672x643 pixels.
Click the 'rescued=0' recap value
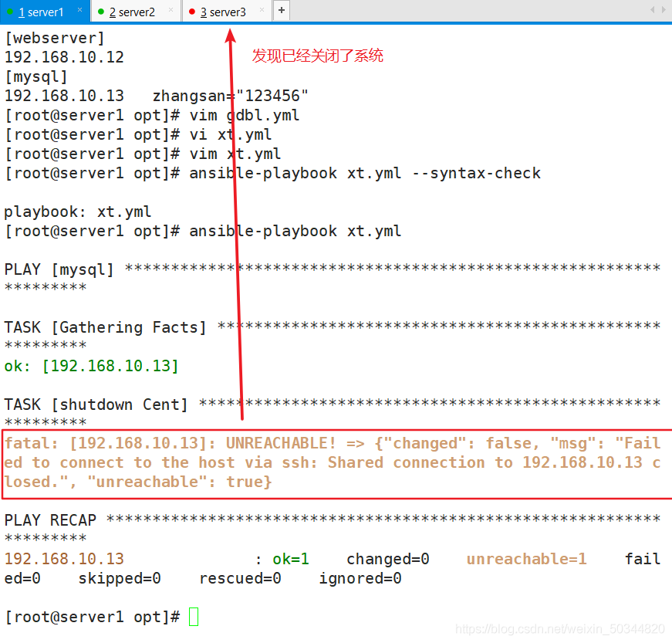(240, 578)
